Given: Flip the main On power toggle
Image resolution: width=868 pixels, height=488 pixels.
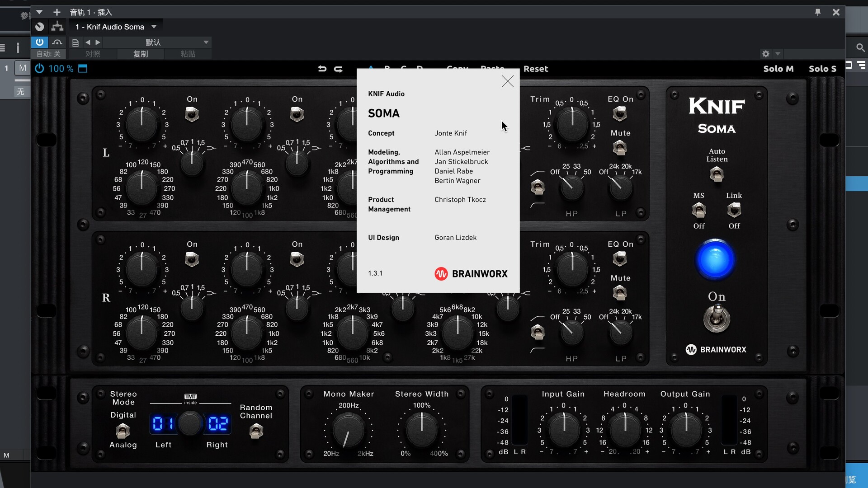Looking at the screenshot, I should pyautogui.click(x=717, y=318).
